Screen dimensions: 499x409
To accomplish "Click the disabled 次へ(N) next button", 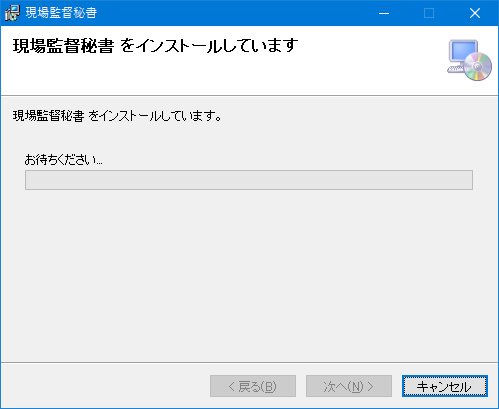I will click(349, 386).
